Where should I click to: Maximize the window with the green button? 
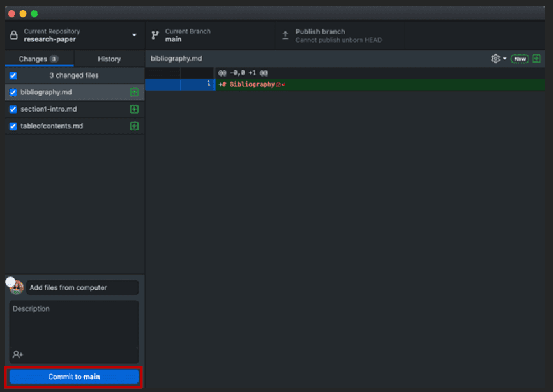(x=34, y=14)
